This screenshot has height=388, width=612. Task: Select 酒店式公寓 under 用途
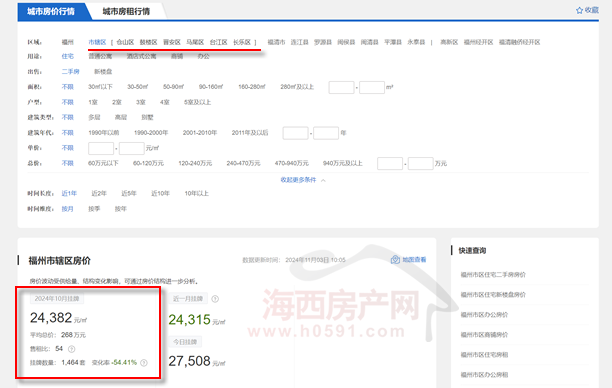pos(141,56)
